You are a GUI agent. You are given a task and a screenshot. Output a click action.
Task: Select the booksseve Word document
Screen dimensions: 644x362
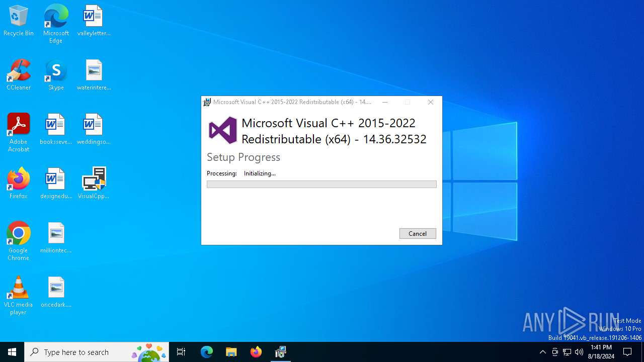pyautogui.click(x=56, y=130)
